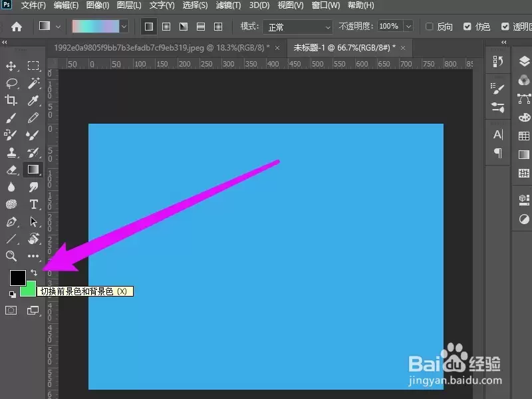Open the 编辑(E) menu
Screen dimensions: 532x399
coord(66,5)
